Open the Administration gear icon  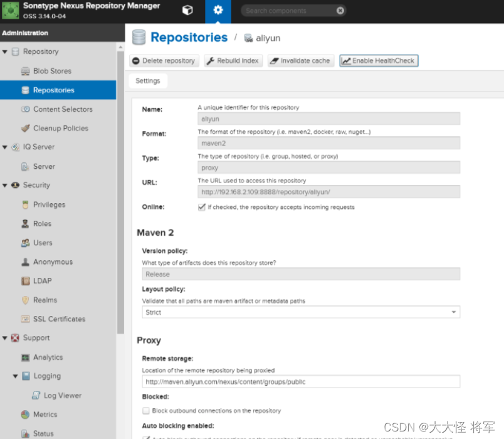click(x=218, y=10)
